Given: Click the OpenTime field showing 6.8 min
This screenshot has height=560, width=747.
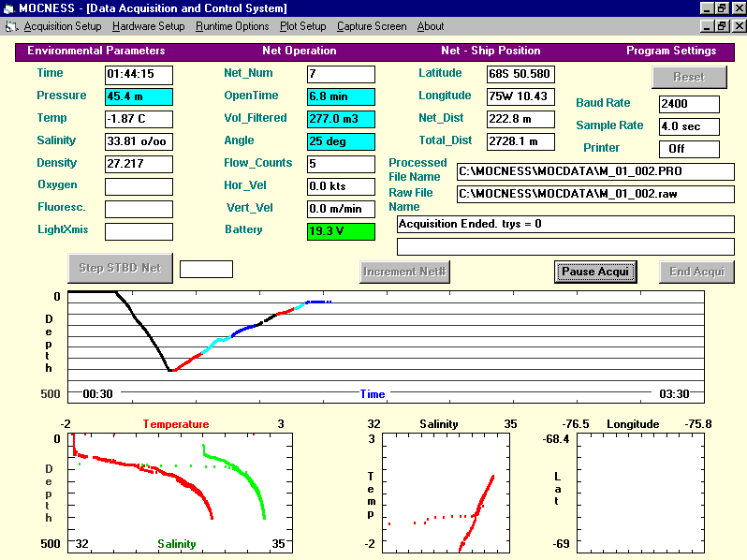Looking at the screenshot, I should click(341, 96).
